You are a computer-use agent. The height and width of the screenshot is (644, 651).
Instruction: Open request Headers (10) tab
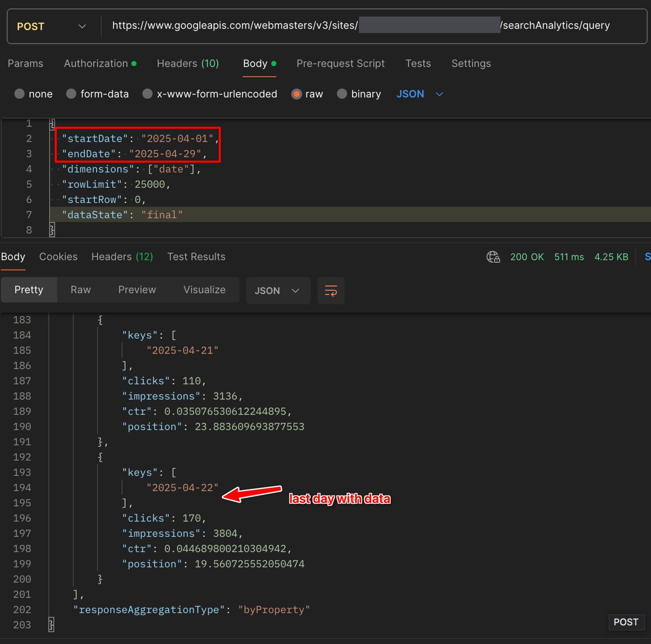pos(188,63)
